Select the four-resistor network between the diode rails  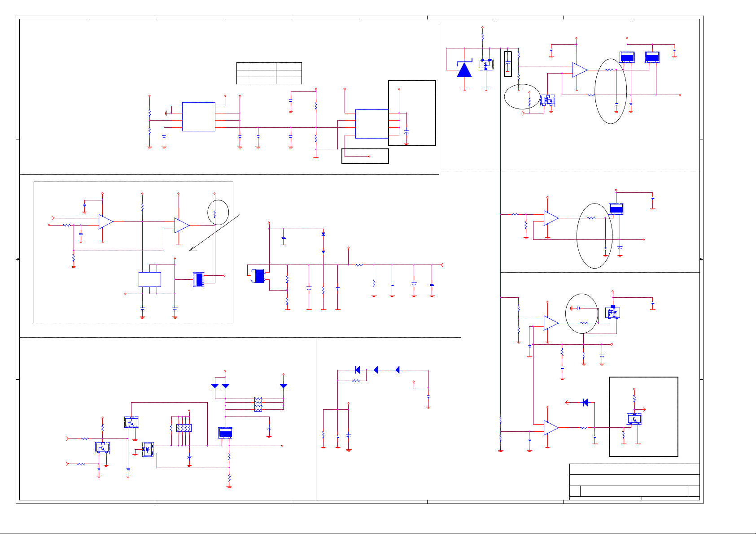(258, 404)
